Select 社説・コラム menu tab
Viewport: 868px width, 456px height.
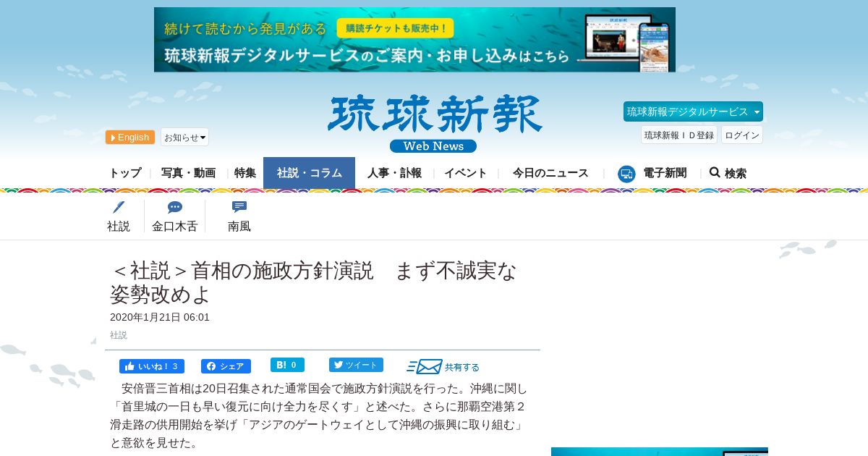click(309, 173)
